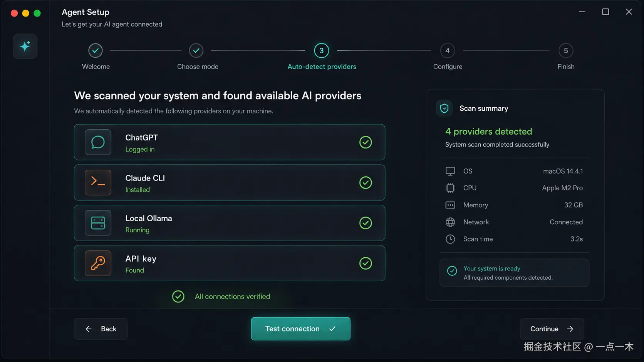Toggle the API key provider checkmark
This screenshot has width=644, height=362.
coord(366,263)
